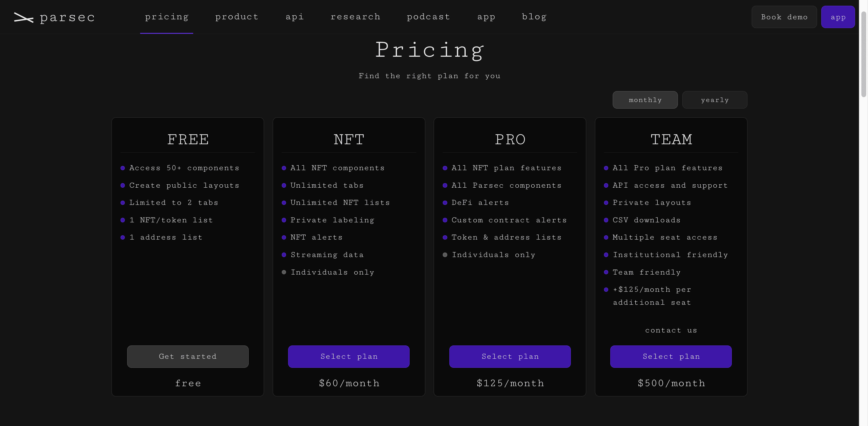This screenshot has height=426, width=868.
Task: Select plan for TEAM tier
Action: (671, 356)
